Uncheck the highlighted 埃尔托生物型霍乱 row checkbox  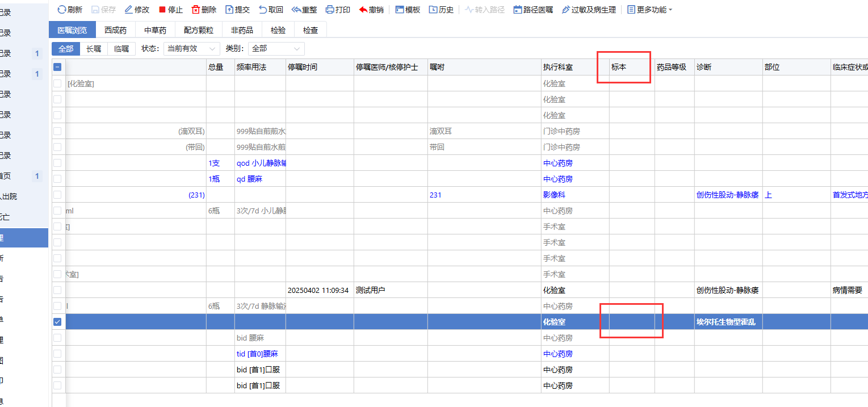tap(57, 322)
